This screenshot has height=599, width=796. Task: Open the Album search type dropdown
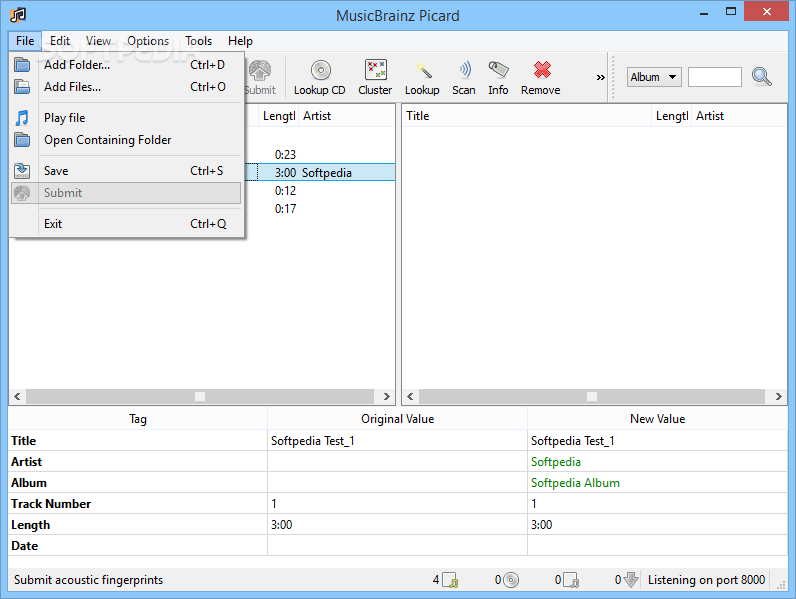pyautogui.click(x=654, y=77)
